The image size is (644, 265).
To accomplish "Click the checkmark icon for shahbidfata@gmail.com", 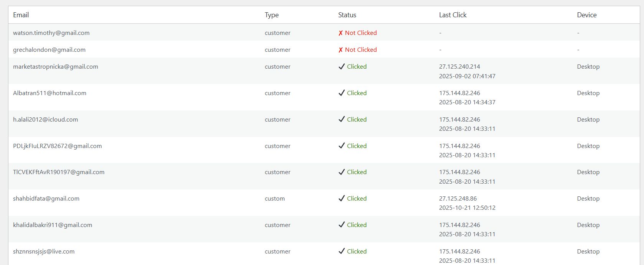I will [x=342, y=198].
